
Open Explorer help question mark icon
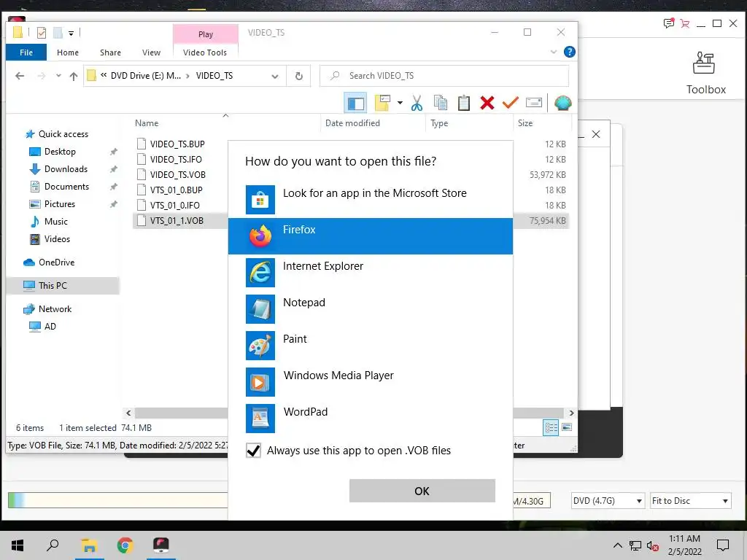[x=569, y=52]
